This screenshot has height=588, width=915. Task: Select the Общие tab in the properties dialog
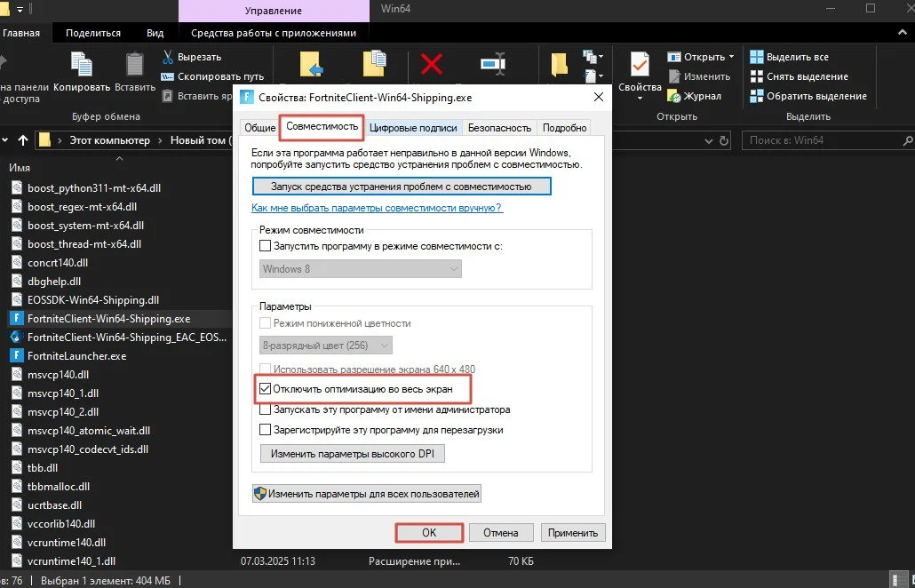point(259,128)
